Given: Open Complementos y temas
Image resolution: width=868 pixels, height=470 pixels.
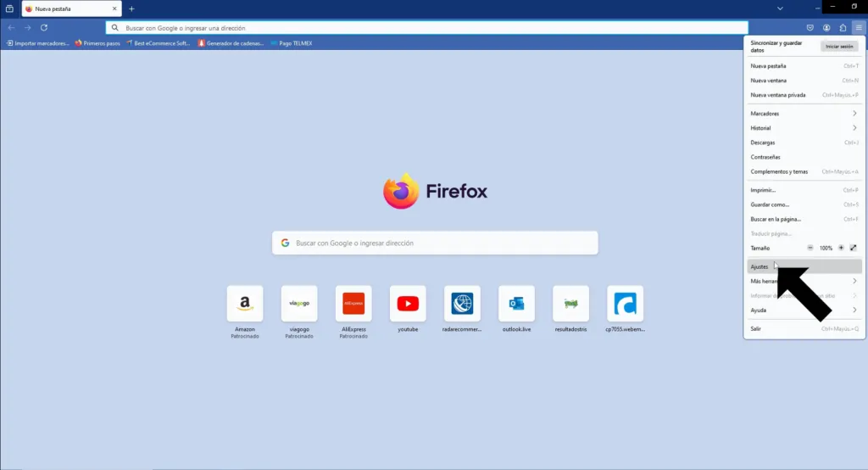Looking at the screenshot, I should [x=804, y=171].
